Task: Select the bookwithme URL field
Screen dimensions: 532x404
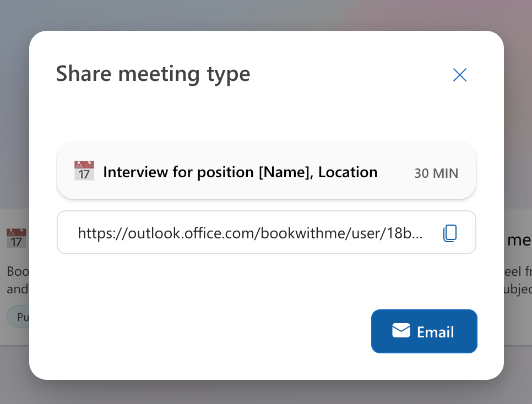Action: tap(267, 232)
